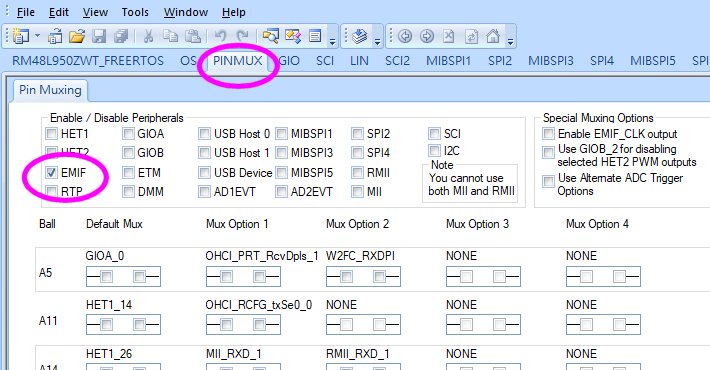Open the Help menu
Viewport: 710px width, 370px height.
point(234,12)
